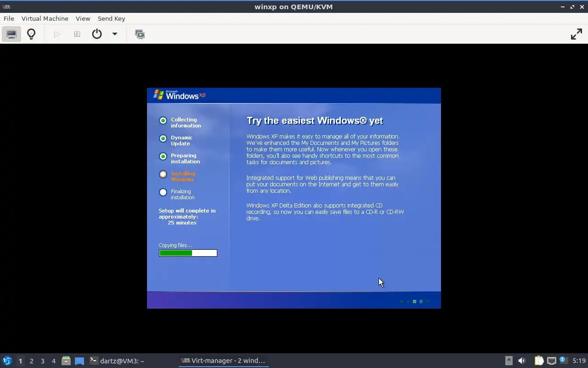Image resolution: width=588 pixels, height=368 pixels.
Task: Shut down the VM with power icon
Action: click(x=97, y=34)
